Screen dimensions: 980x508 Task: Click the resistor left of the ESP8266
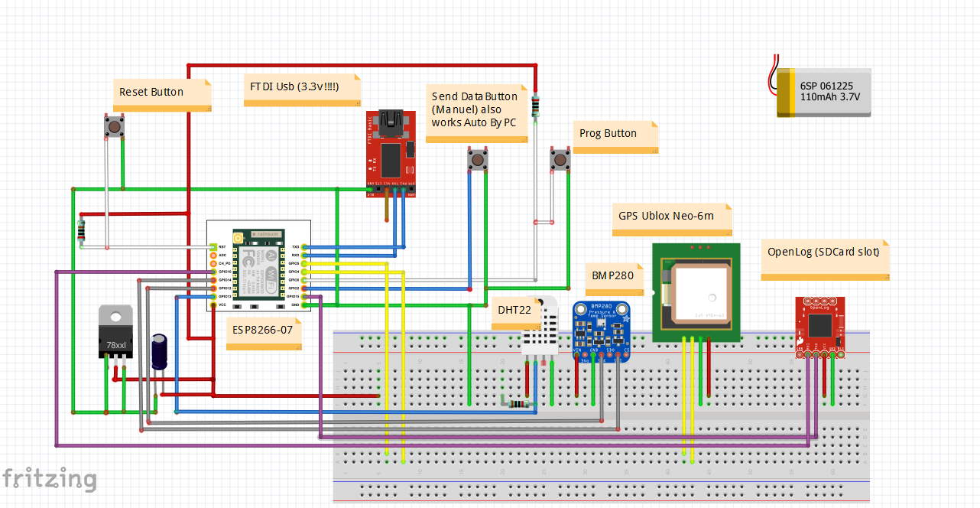click(x=80, y=230)
